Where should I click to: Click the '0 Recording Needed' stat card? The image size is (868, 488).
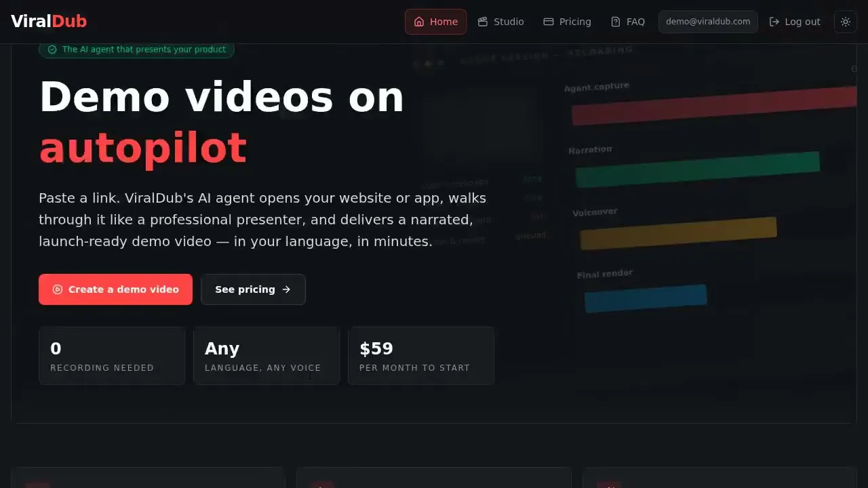112,356
